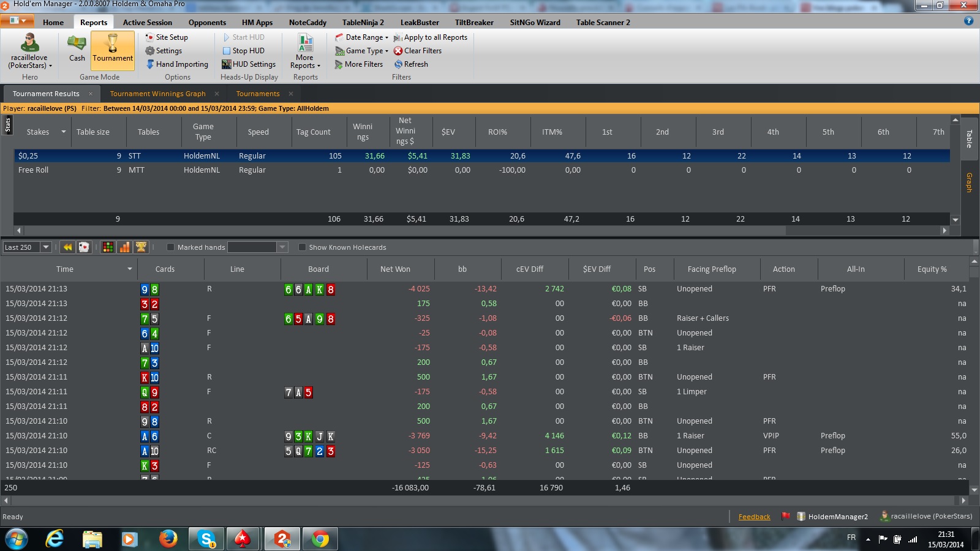Open the TiltBreaker tab
Image resolution: width=980 pixels, height=551 pixels.
[x=474, y=22]
